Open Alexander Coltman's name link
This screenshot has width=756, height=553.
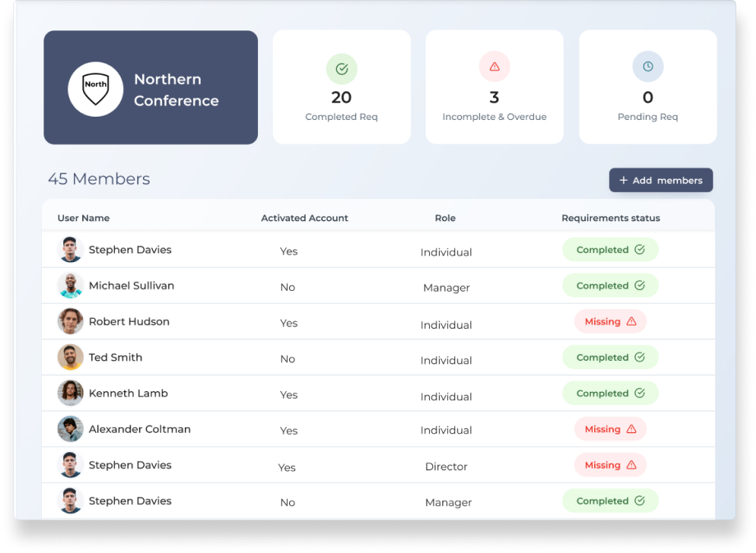point(139,429)
